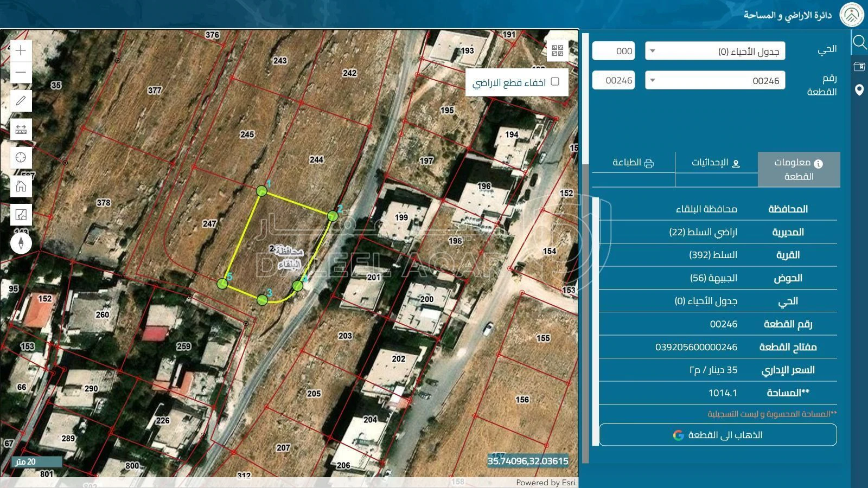Select parcel 378 on the map
The image size is (868, 488).
(x=103, y=203)
